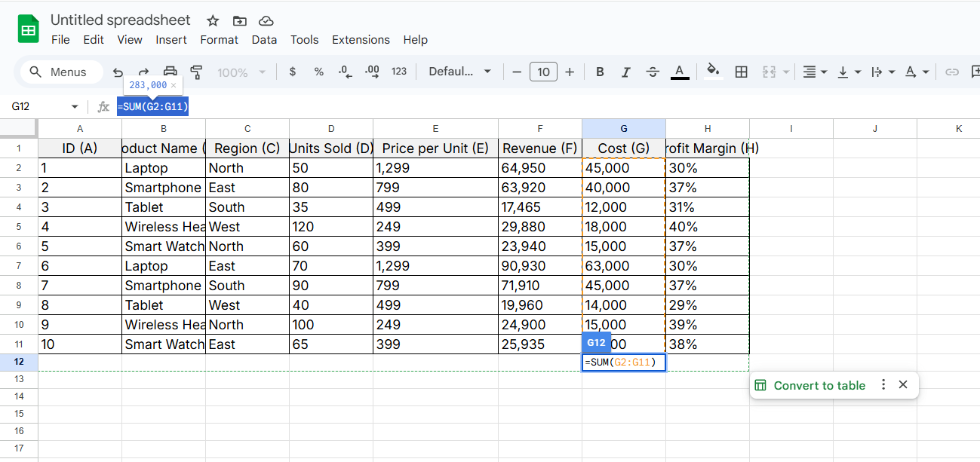The image size is (980, 462).
Task: Toggle italic formatting
Action: click(625, 72)
